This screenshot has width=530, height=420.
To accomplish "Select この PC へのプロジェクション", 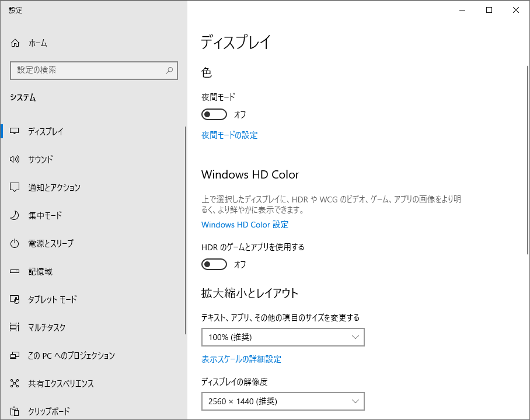I will tap(93, 355).
